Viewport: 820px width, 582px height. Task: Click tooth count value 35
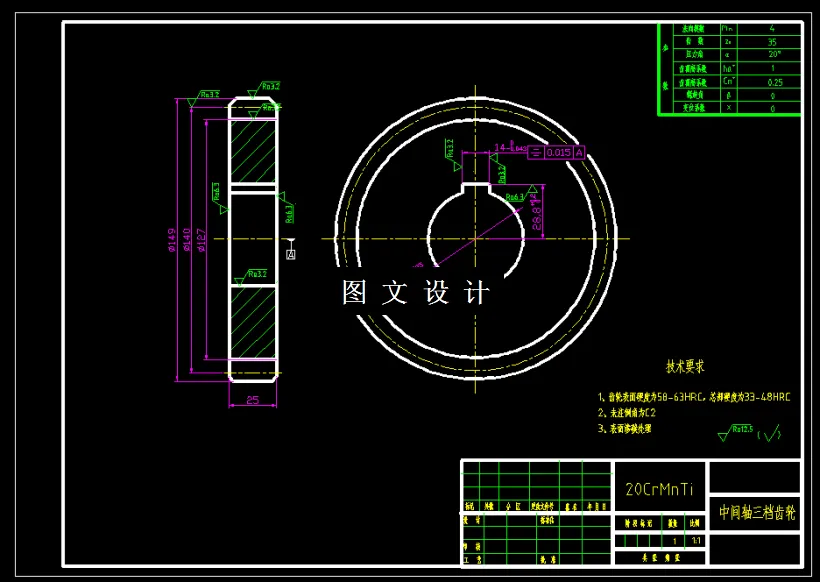point(772,42)
